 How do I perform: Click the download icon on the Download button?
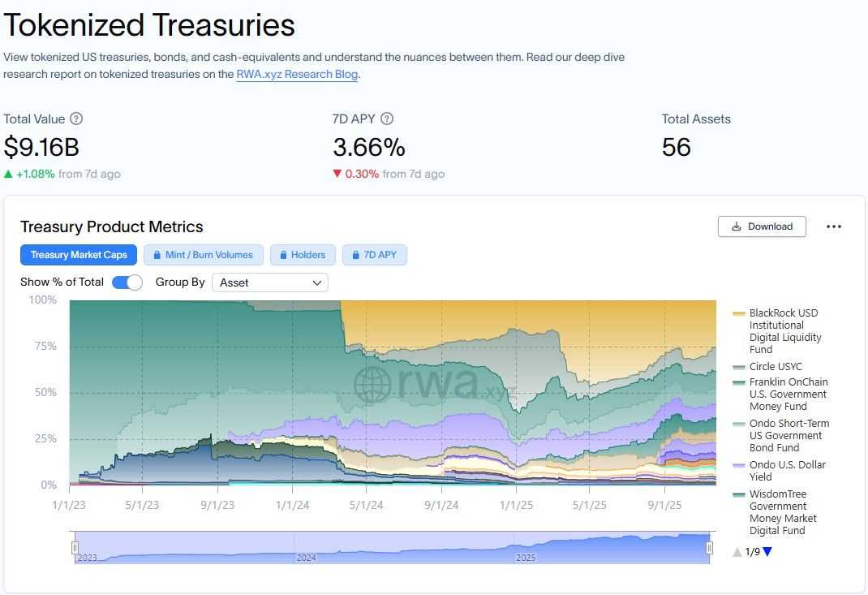coord(737,226)
